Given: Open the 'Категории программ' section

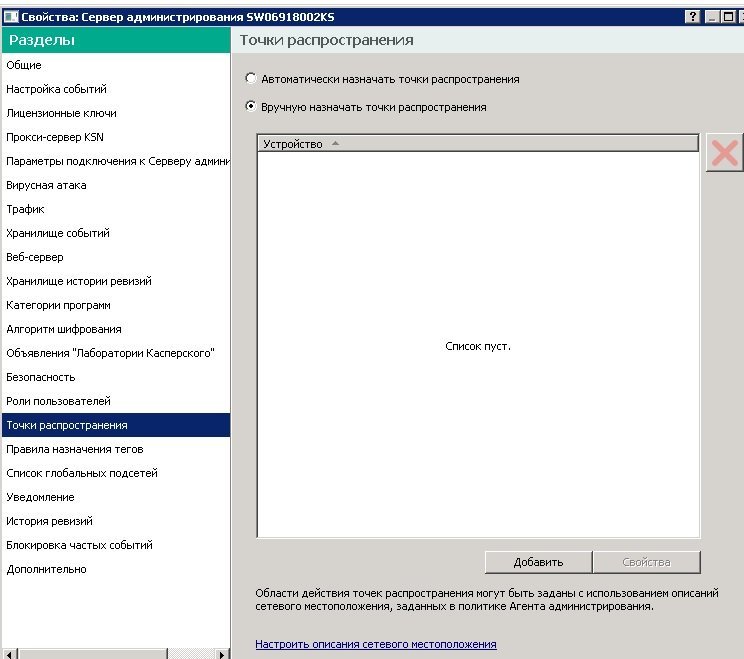Looking at the screenshot, I should pyautogui.click(x=116, y=305).
